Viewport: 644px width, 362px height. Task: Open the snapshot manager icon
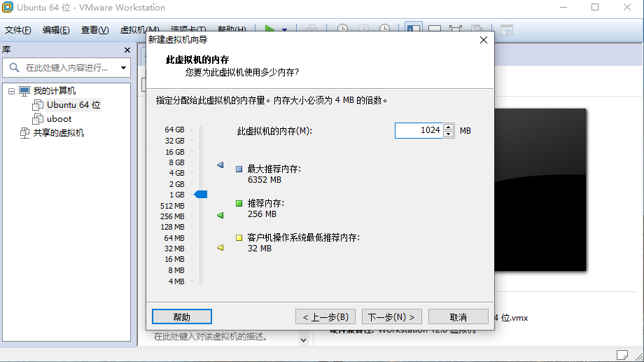click(384, 29)
